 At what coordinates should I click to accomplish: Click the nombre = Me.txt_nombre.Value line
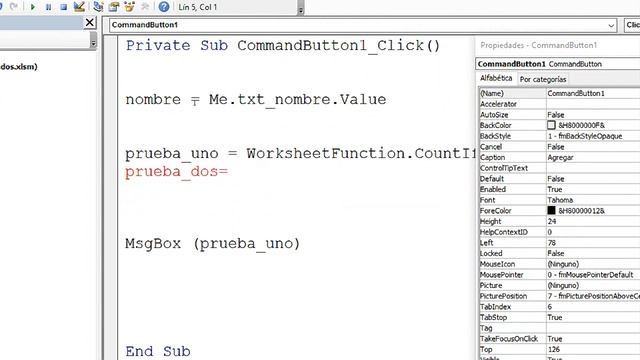(256, 100)
